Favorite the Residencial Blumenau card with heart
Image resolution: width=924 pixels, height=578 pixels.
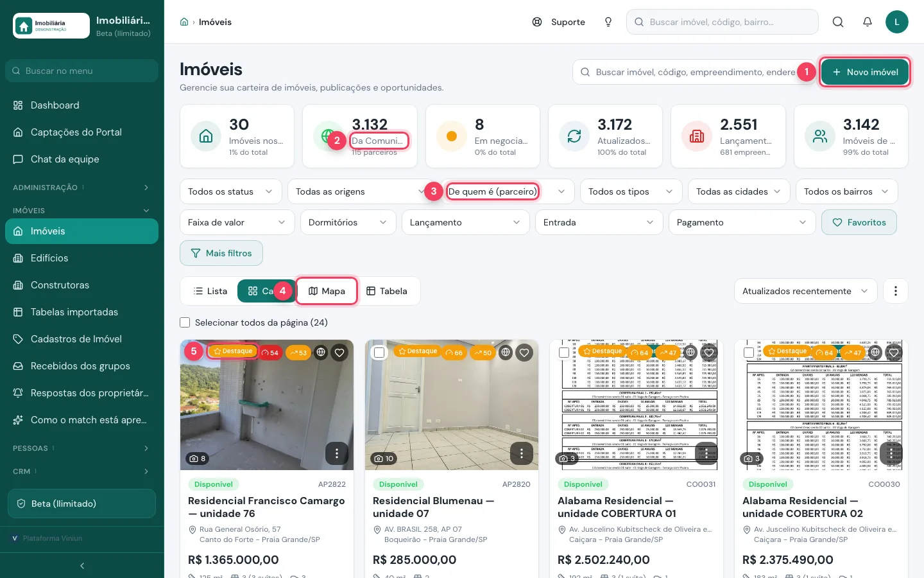(524, 352)
